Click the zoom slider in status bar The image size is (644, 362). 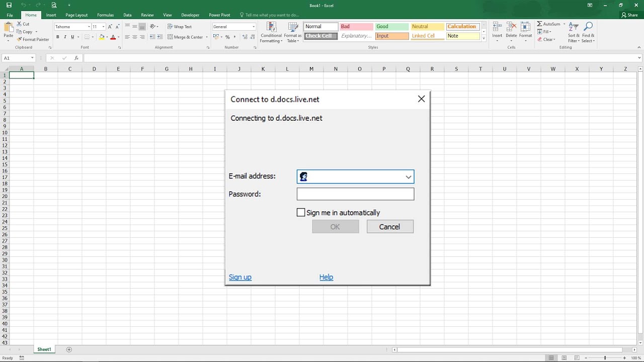click(605, 358)
